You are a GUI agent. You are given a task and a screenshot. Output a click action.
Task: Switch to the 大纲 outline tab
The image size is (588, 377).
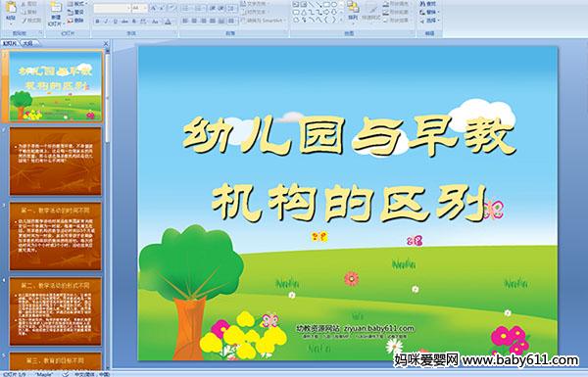27,43
